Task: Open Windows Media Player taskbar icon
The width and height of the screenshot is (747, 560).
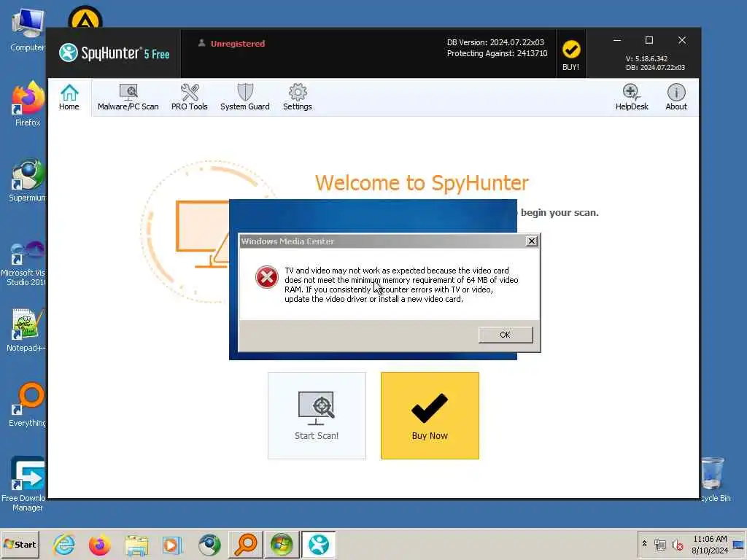Action: [x=172, y=545]
